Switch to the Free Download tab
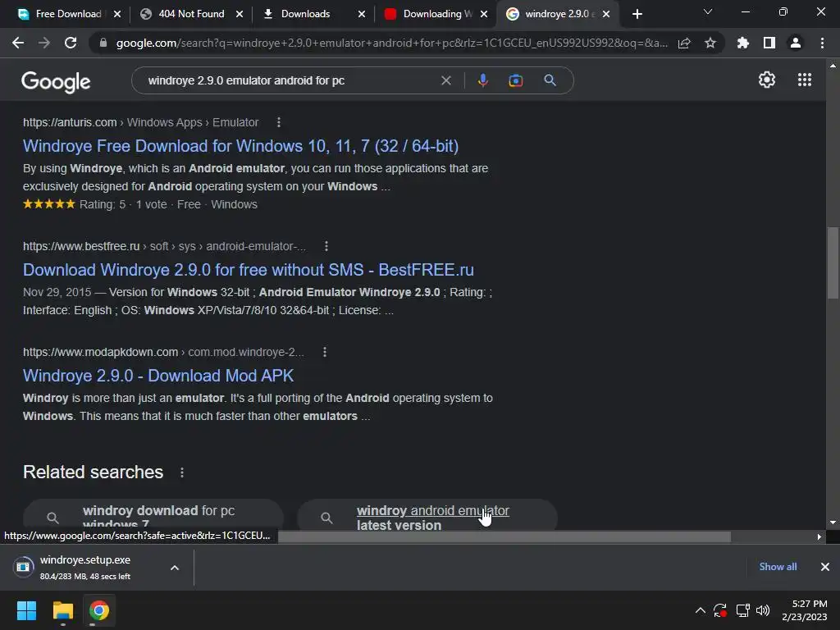Viewport: 840px width, 630px height. pos(67,14)
